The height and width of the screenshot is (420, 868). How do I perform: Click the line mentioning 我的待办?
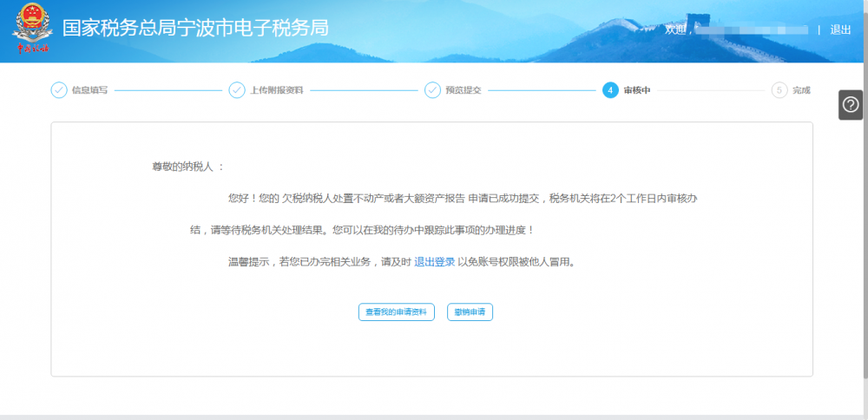click(x=363, y=230)
